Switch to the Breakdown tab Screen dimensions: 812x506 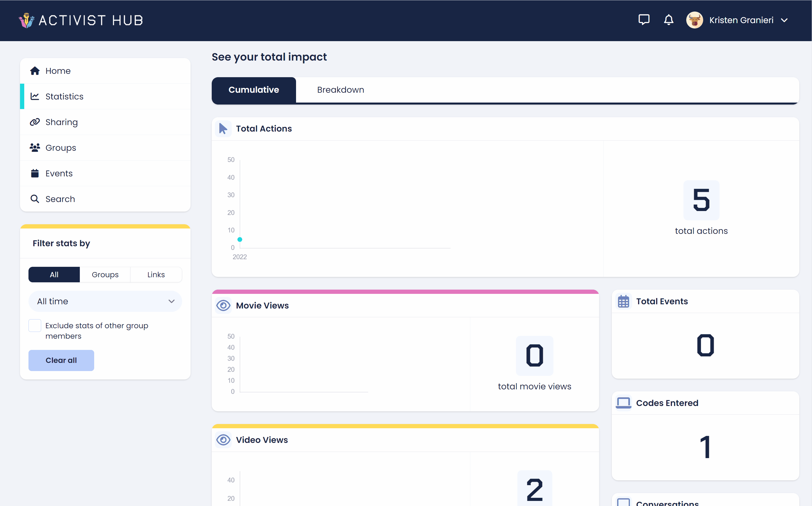[340, 90]
